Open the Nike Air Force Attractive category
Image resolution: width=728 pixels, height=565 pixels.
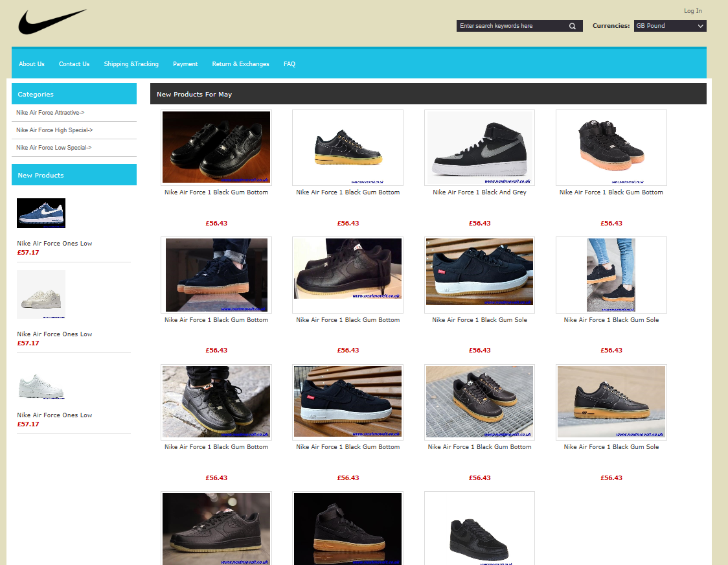pyautogui.click(x=50, y=113)
